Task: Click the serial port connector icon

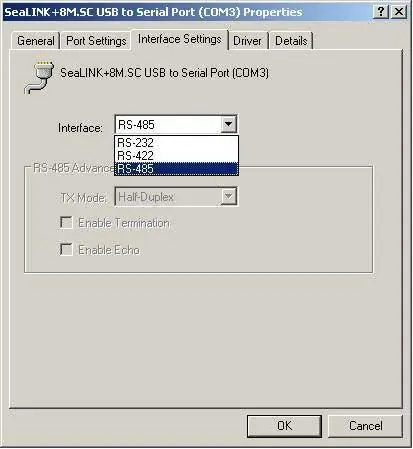Action: tap(39, 77)
